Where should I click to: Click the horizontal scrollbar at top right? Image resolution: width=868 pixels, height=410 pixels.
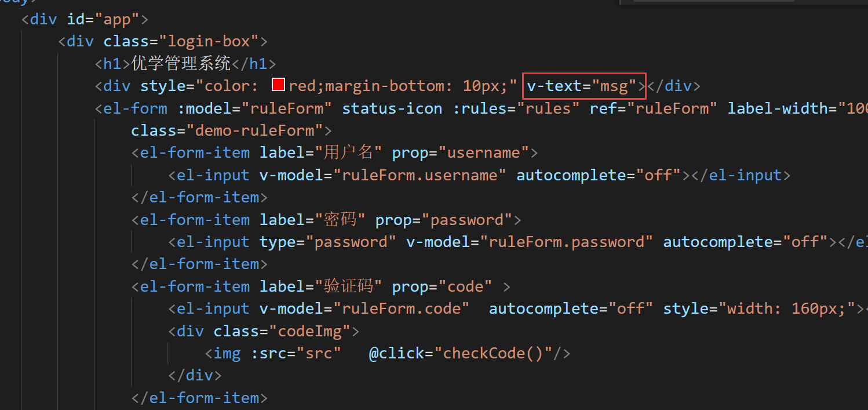[x=747, y=2]
